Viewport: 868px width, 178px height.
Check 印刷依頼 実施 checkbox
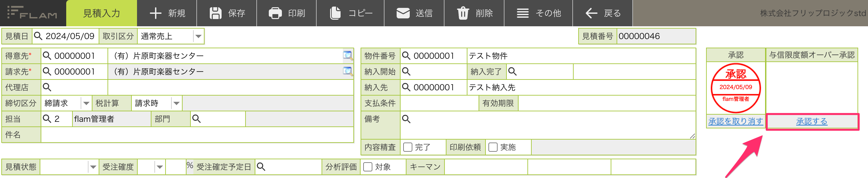pyautogui.click(x=493, y=147)
